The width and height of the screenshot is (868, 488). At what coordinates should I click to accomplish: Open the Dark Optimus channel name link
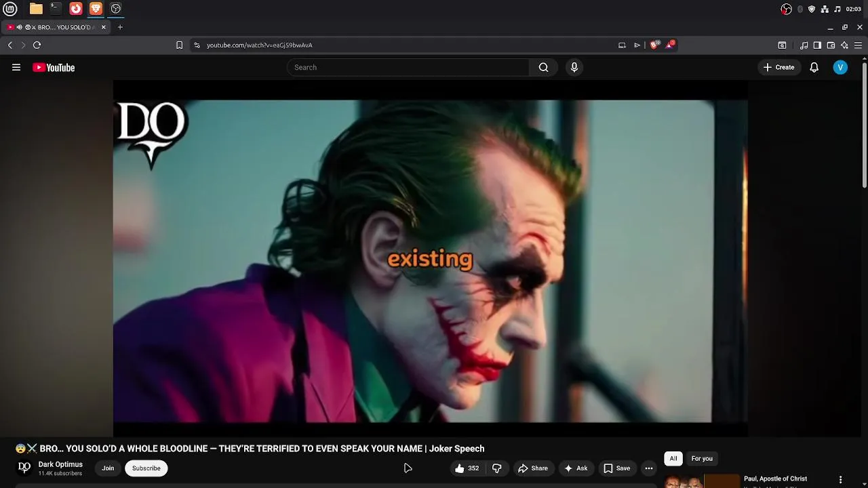(60, 464)
